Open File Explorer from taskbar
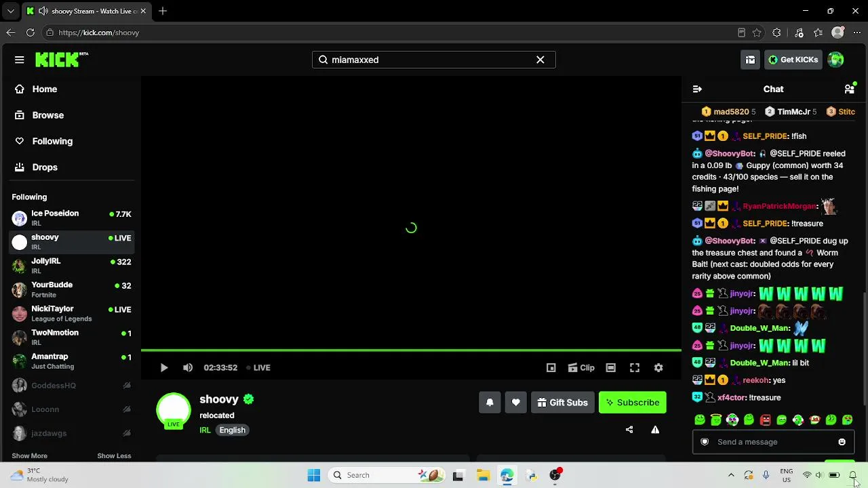 [x=483, y=475]
